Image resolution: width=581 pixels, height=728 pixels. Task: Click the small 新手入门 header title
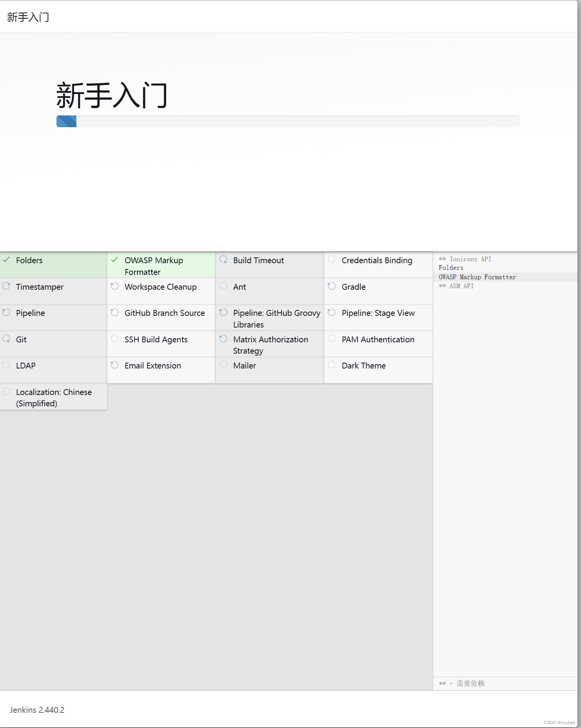click(28, 17)
